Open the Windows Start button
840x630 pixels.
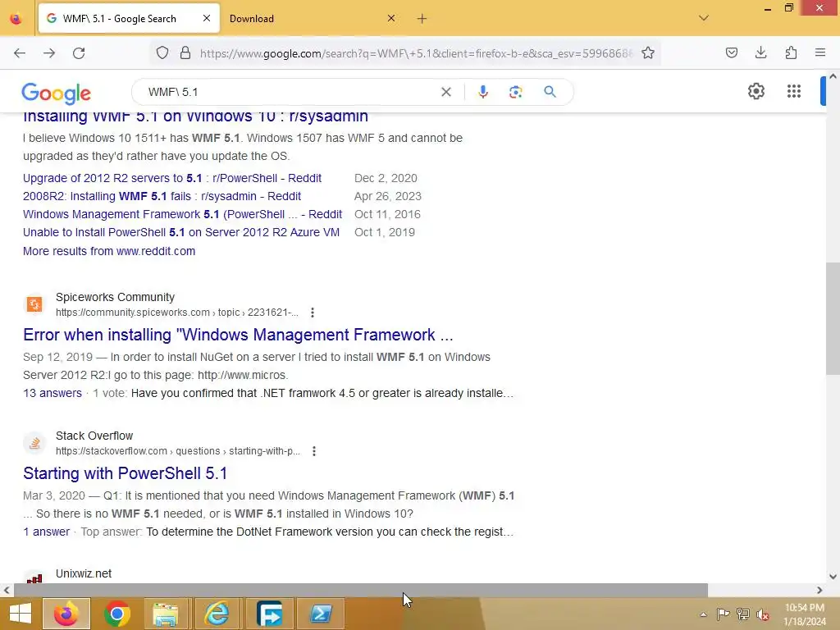pyautogui.click(x=21, y=614)
